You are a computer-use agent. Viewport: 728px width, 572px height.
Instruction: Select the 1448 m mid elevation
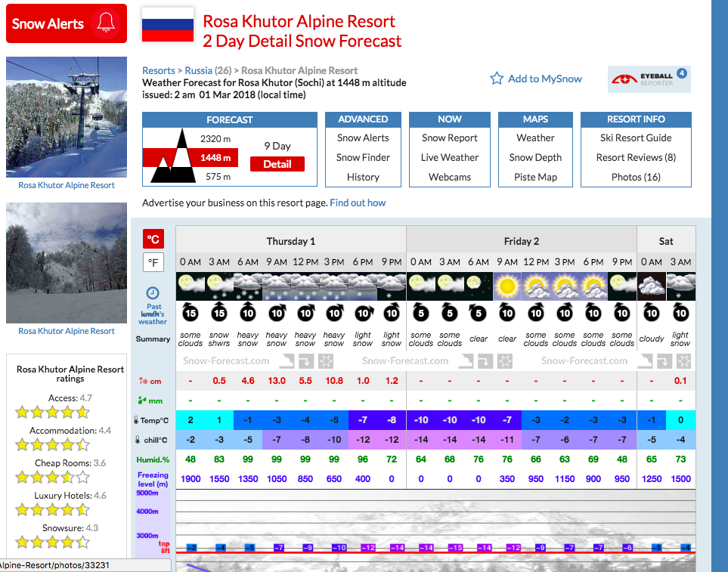point(215,158)
